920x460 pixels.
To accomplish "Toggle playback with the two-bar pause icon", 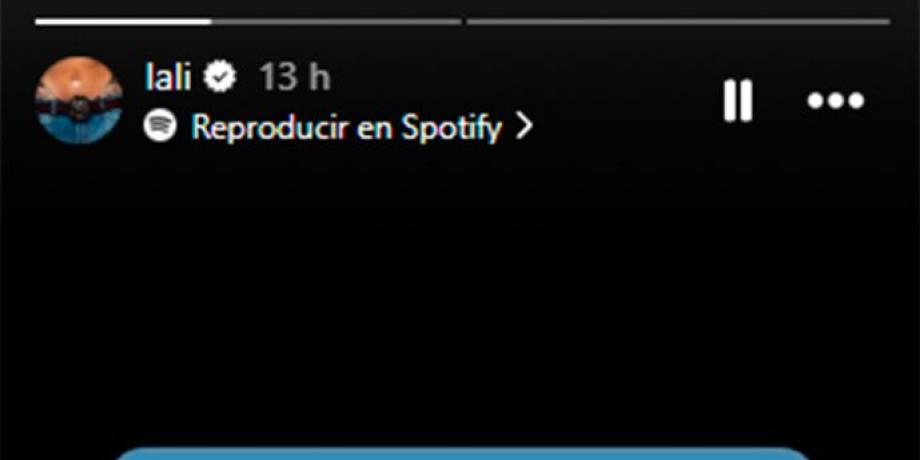I will (x=738, y=101).
